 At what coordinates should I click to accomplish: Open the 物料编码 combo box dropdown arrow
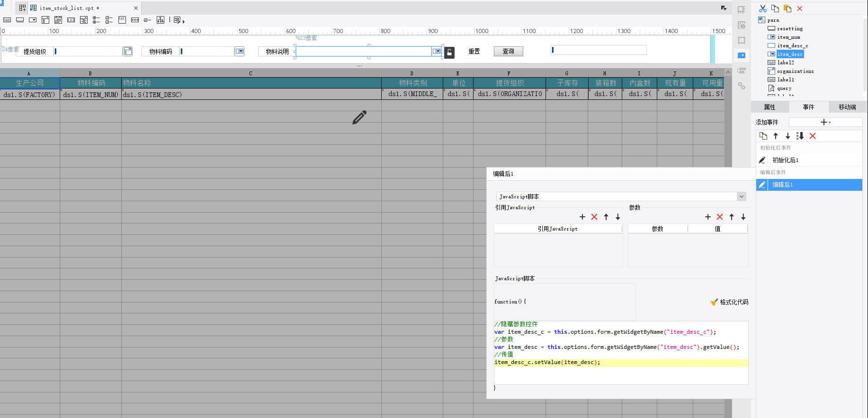[240, 51]
